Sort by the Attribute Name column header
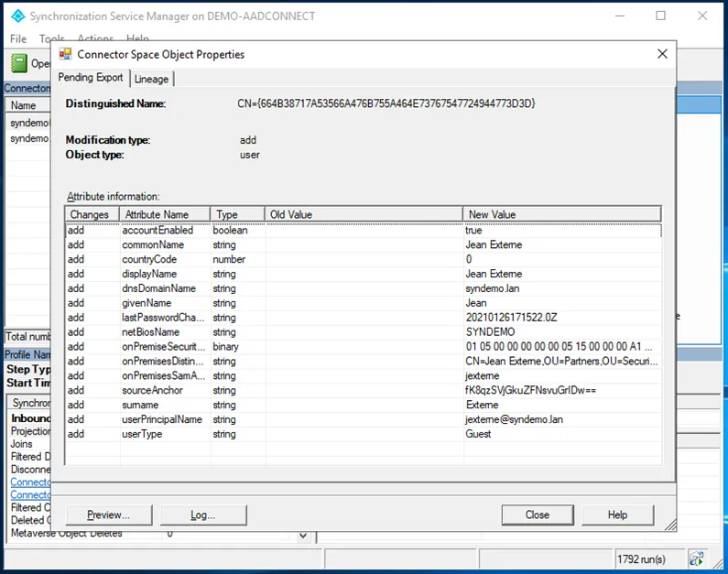The image size is (728, 574). click(164, 214)
